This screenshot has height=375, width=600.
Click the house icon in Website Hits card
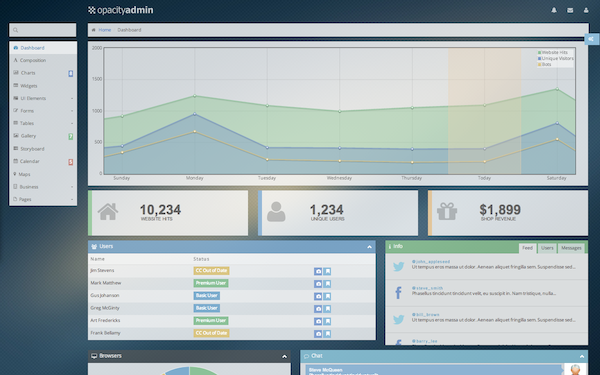108,211
